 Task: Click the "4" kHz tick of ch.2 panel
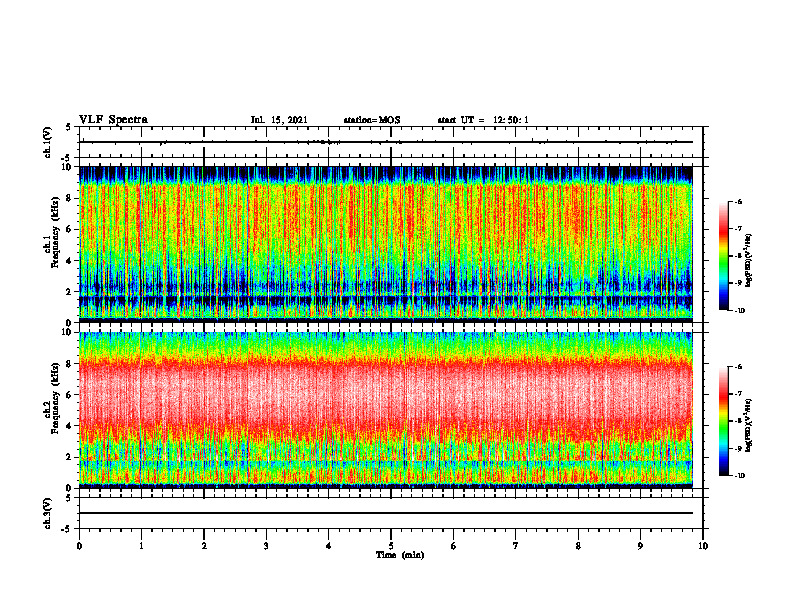point(70,426)
